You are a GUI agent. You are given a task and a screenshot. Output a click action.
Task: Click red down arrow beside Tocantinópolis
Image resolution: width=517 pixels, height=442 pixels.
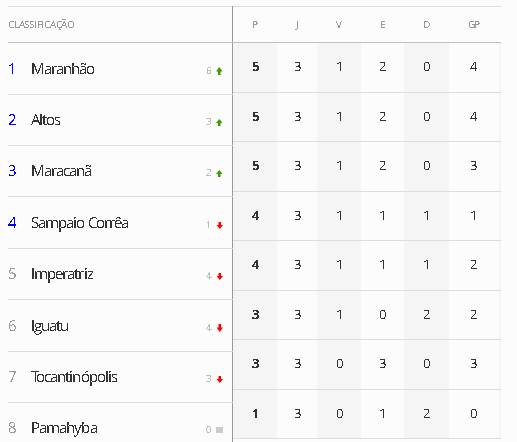pyautogui.click(x=220, y=379)
